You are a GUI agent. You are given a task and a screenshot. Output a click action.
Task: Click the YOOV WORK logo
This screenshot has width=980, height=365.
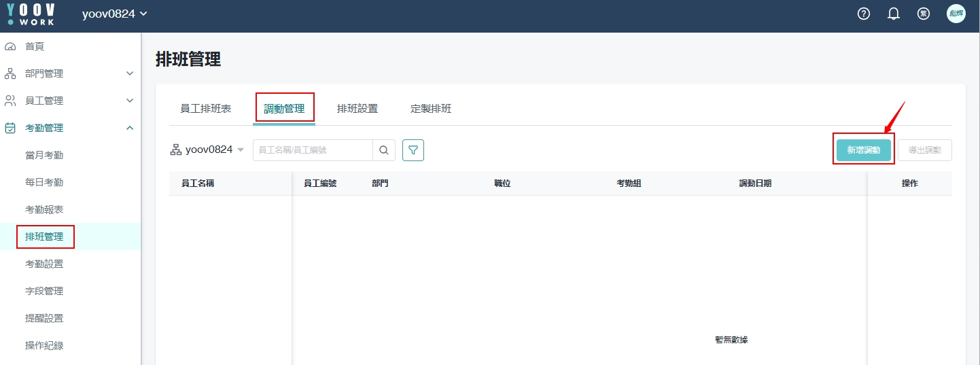tap(31, 14)
